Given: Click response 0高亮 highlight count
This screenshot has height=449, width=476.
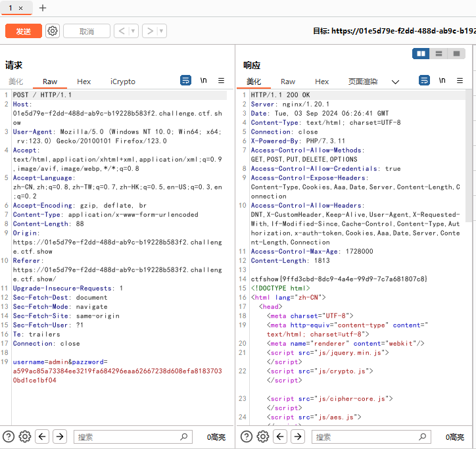Looking at the screenshot, I should point(455,437).
